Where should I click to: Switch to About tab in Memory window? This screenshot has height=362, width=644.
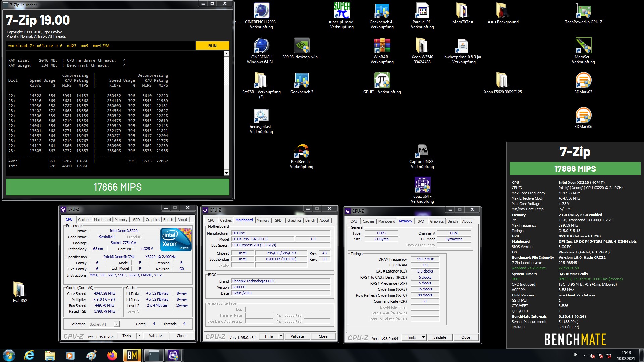click(467, 221)
